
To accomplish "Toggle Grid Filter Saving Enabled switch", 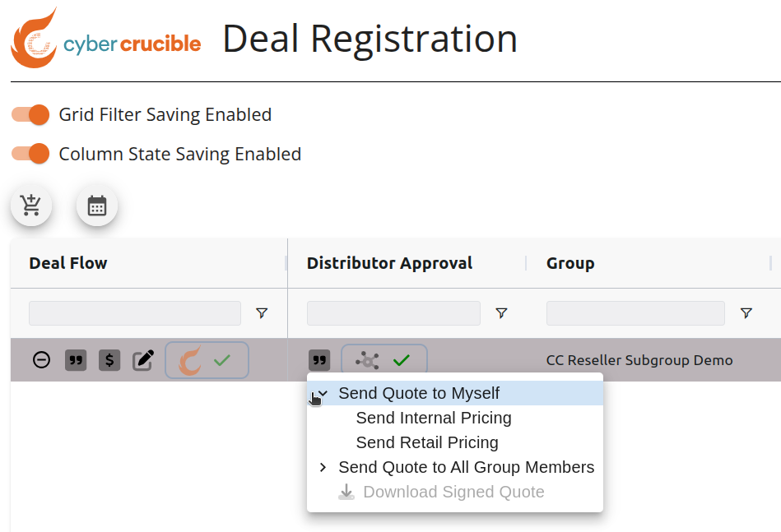I will pos(30,114).
